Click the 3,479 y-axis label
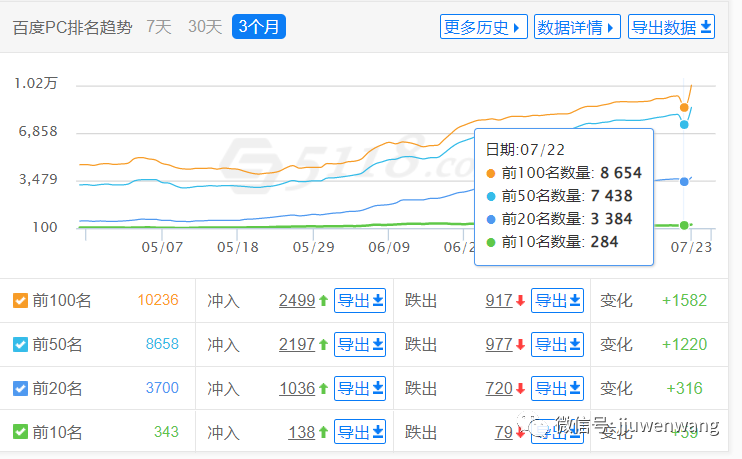 [38, 179]
